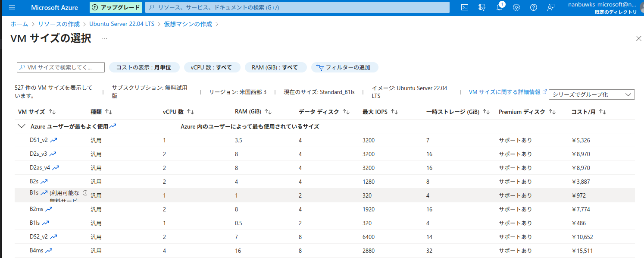Click the ¥486 cost cell

click(578, 223)
